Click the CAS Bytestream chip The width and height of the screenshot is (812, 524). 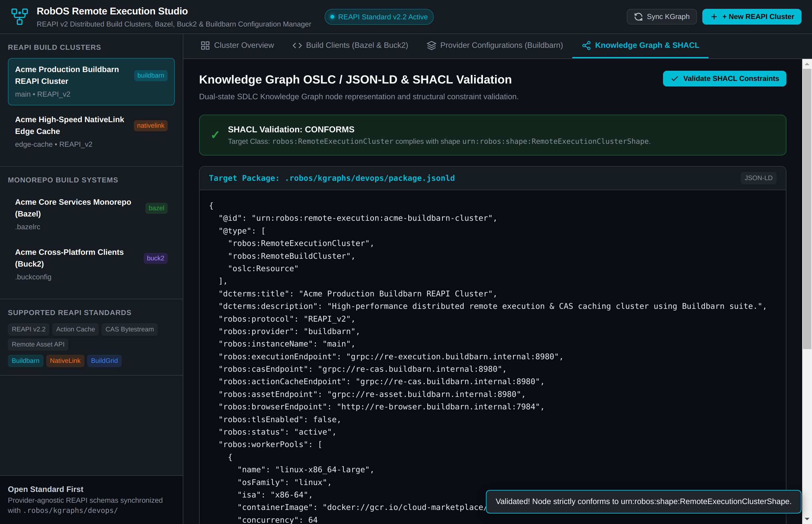point(129,329)
